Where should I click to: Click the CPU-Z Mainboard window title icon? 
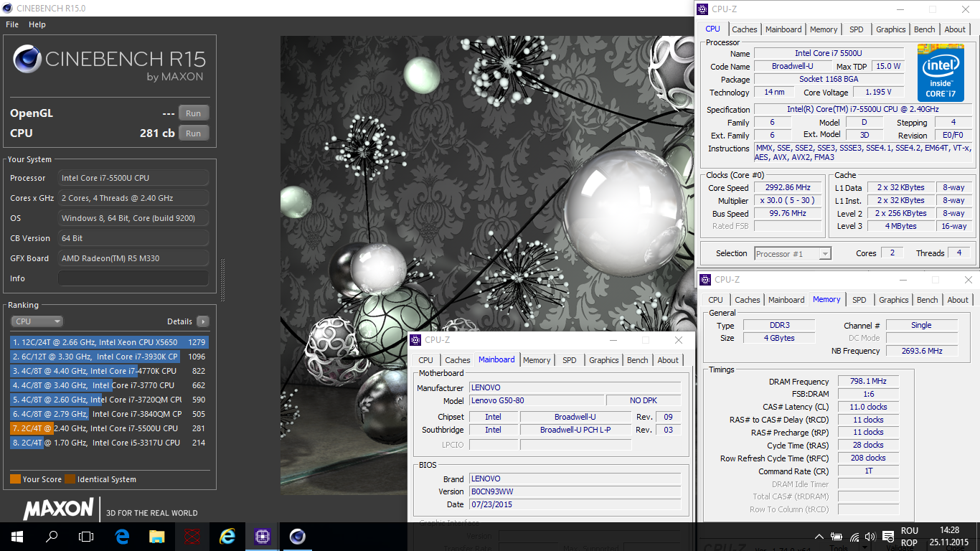click(x=416, y=340)
